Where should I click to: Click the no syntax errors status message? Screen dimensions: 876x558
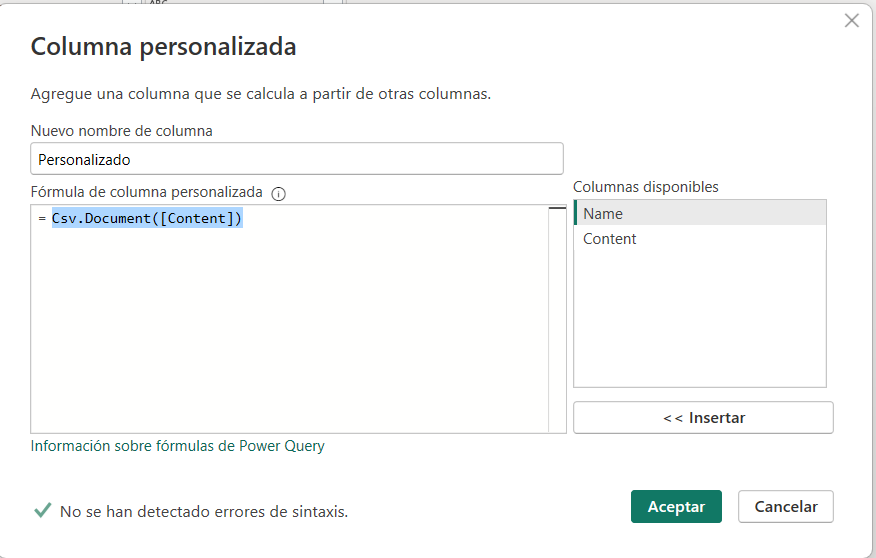click(204, 511)
